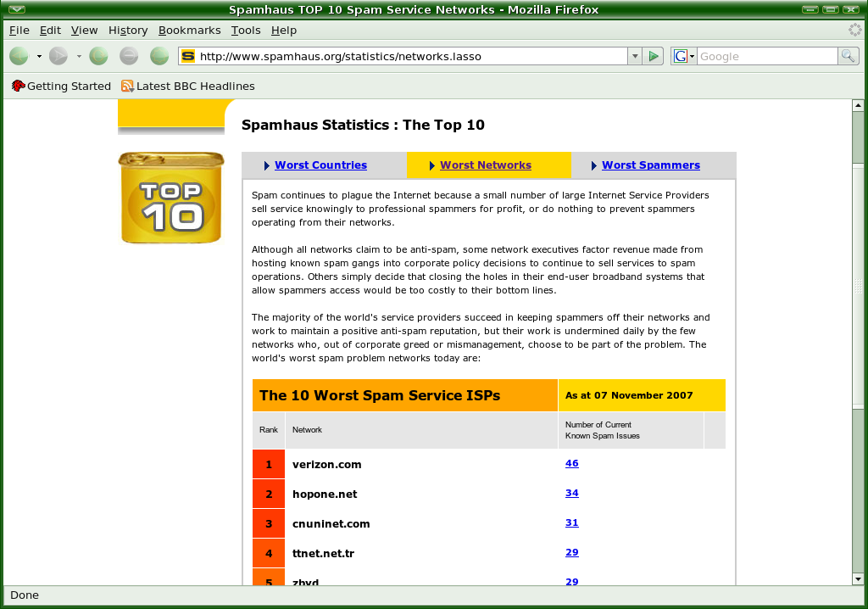Follow the Worst Networks link

click(x=486, y=165)
